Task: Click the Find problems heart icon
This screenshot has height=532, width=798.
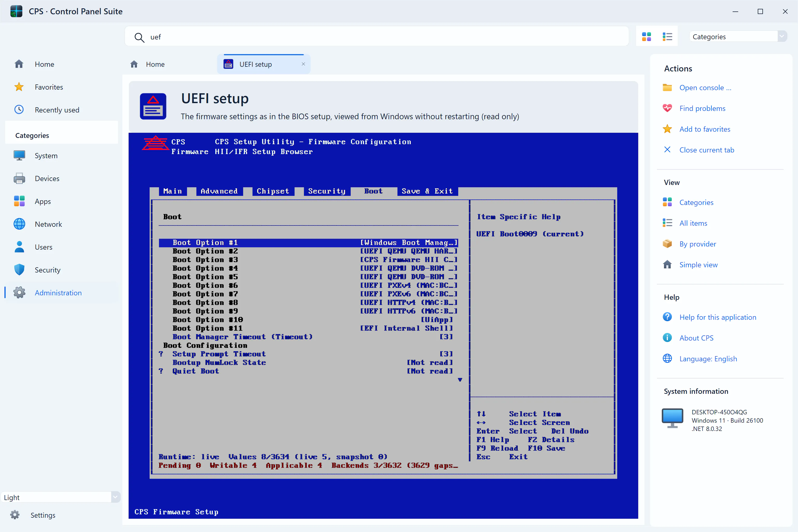Action: click(x=667, y=108)
